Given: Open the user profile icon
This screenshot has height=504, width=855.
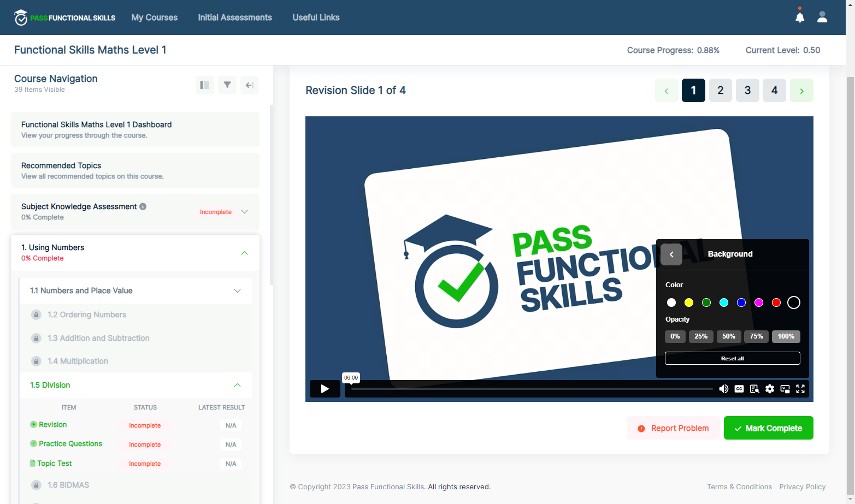Looking at the screenshot, I should click(x=822, y=17).
